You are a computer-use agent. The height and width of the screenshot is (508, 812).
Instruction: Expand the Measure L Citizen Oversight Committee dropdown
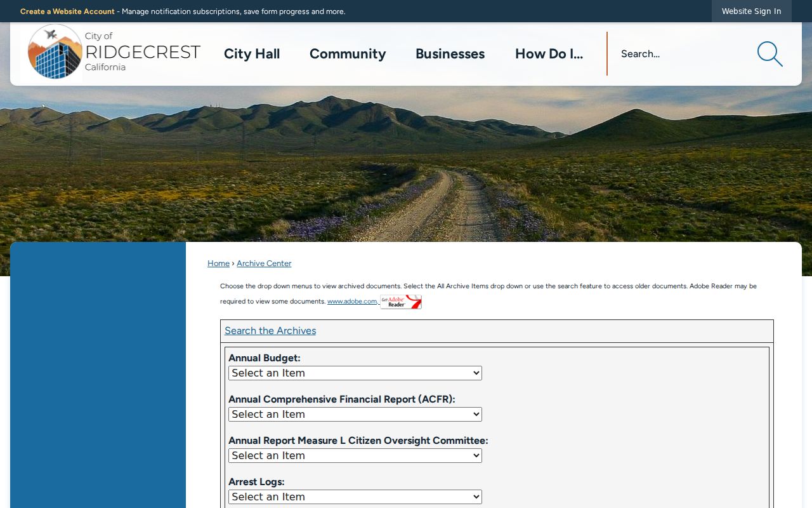click(355, 456)
